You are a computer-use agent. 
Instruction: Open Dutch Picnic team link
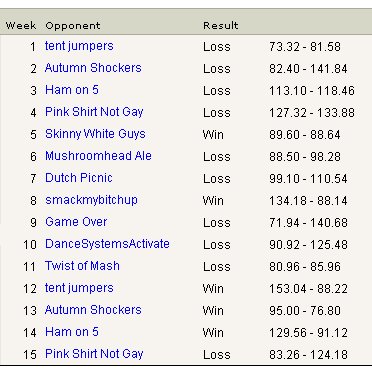click(x=79, y=178)
